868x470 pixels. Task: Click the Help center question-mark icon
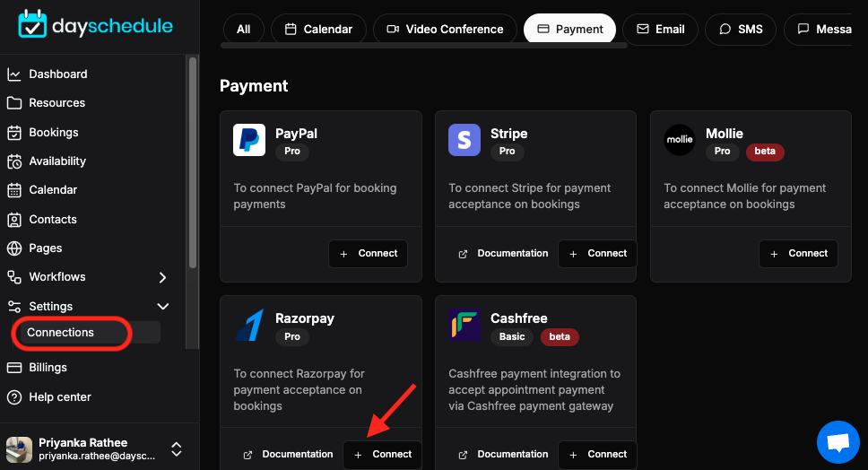tap(13, 397)
